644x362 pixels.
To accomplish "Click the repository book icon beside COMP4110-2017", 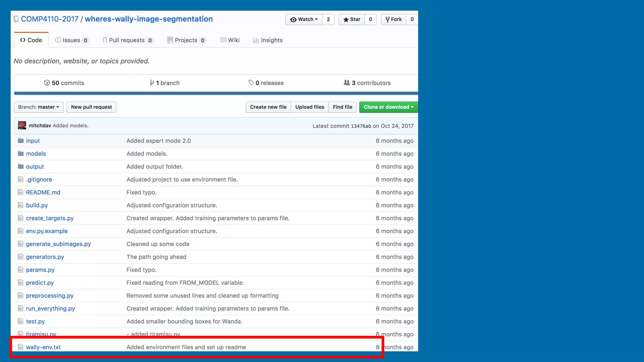I will (16, 19).
